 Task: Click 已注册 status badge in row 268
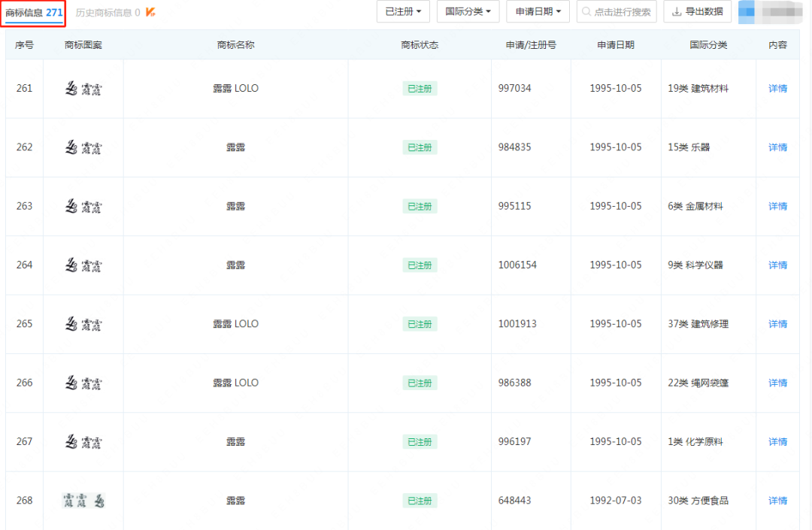coord(420,501)
